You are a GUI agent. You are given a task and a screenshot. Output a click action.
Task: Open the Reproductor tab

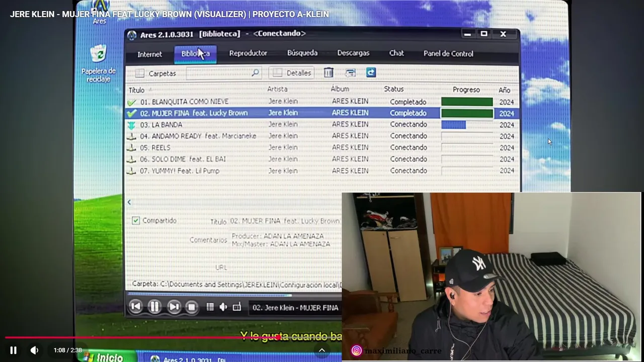tap(248, 53)
